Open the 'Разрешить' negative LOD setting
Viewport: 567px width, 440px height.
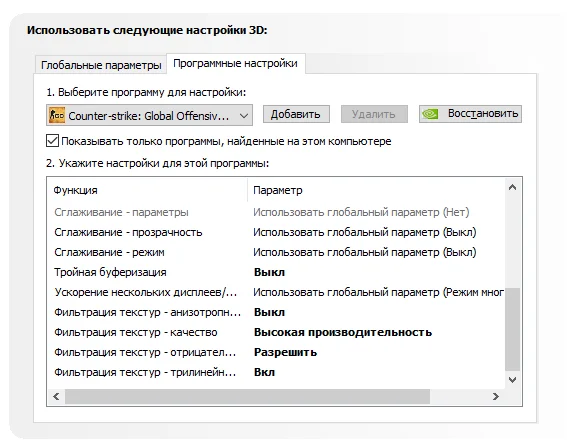click(285, 352)
